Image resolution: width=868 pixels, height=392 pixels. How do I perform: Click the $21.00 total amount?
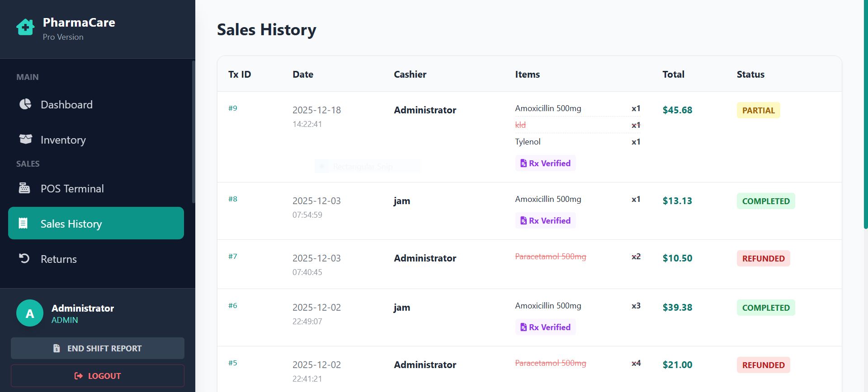coord(677,365)
